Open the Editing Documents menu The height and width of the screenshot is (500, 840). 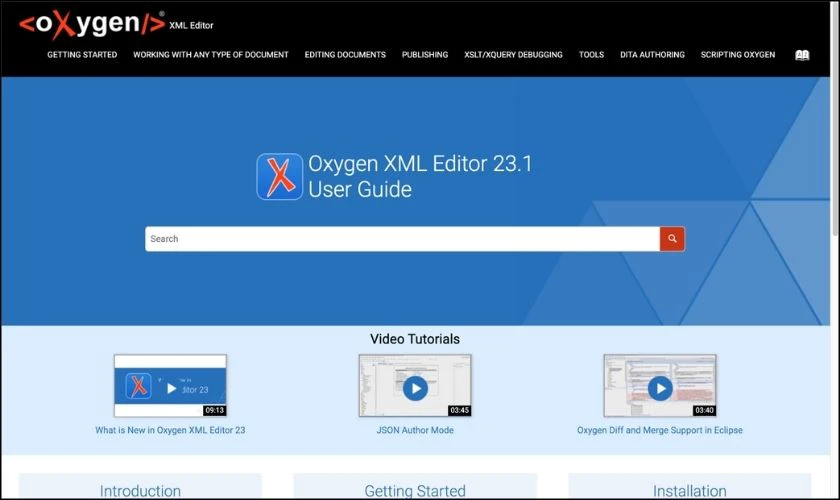coord(345,55)
